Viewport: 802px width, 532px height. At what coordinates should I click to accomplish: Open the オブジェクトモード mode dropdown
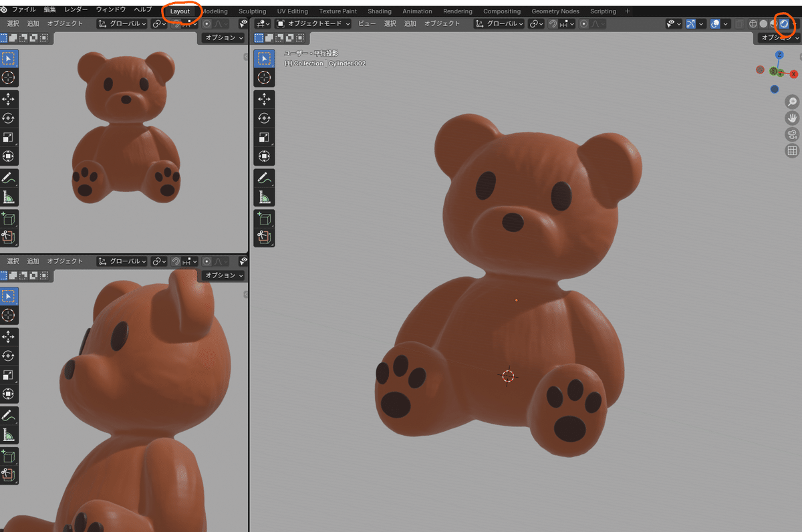pyautogui.click(x=313, y=23)
